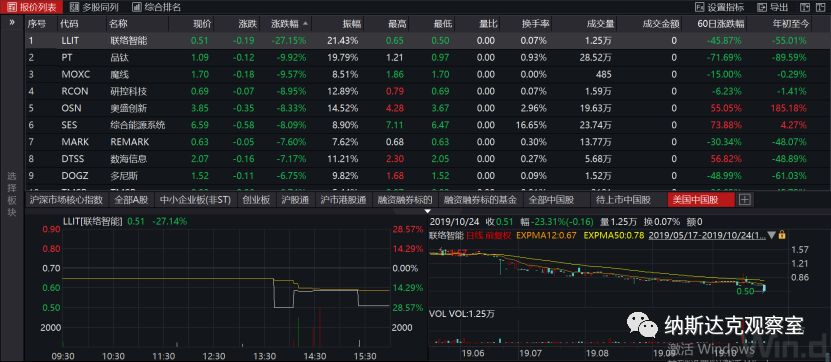Open the 沪深市场核心指数 tab
The width and height of the screenshot is (831, 362).
click(67, 200)
